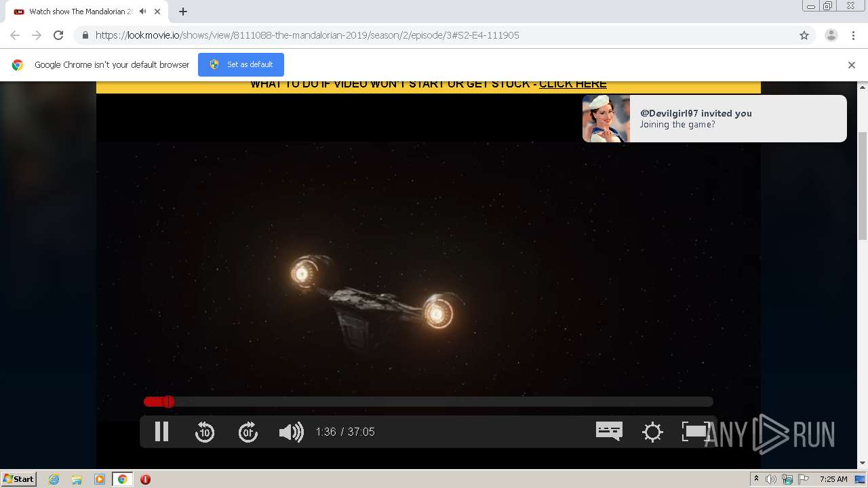Screen dimensions: 868x488
Task: Click the page vertical scrollbar thumb
Action: click(x=863, y=185)
